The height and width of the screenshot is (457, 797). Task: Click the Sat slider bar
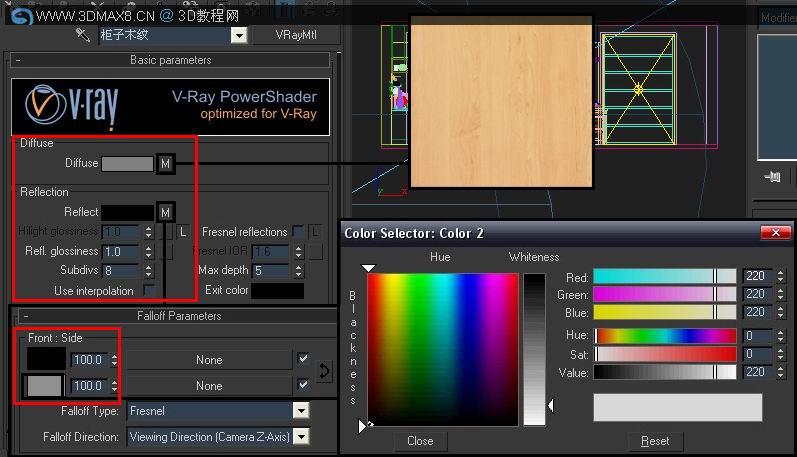[x=664, y=354]
